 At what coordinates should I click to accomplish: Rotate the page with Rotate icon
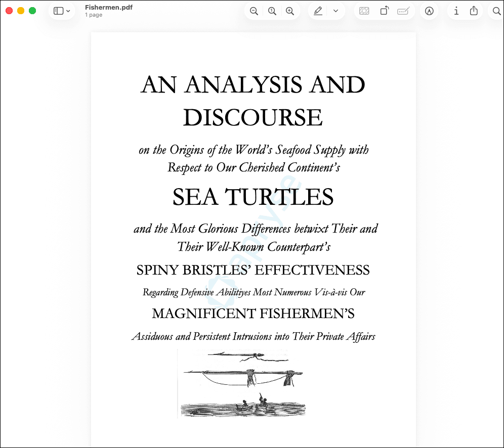[x=384, y=11]
